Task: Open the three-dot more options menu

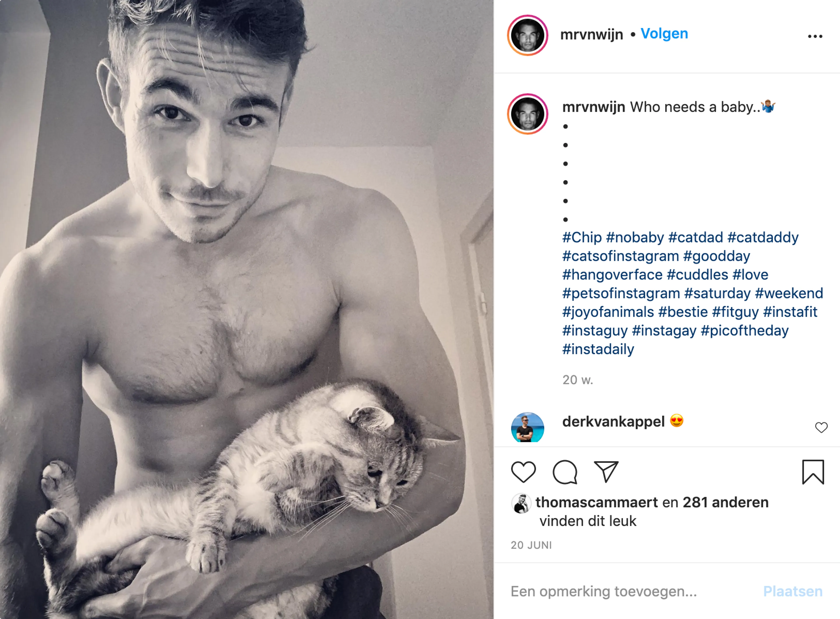Action: [815, 36]
